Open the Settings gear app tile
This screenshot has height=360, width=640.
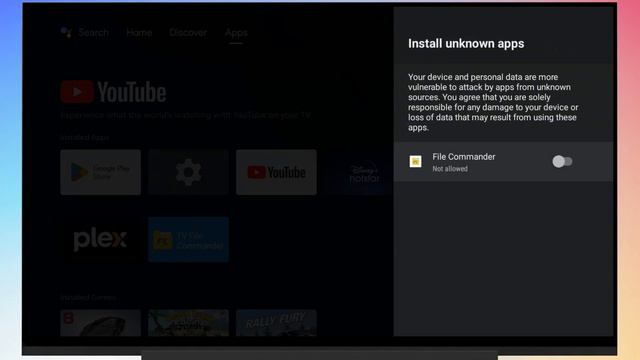(188, 172)
